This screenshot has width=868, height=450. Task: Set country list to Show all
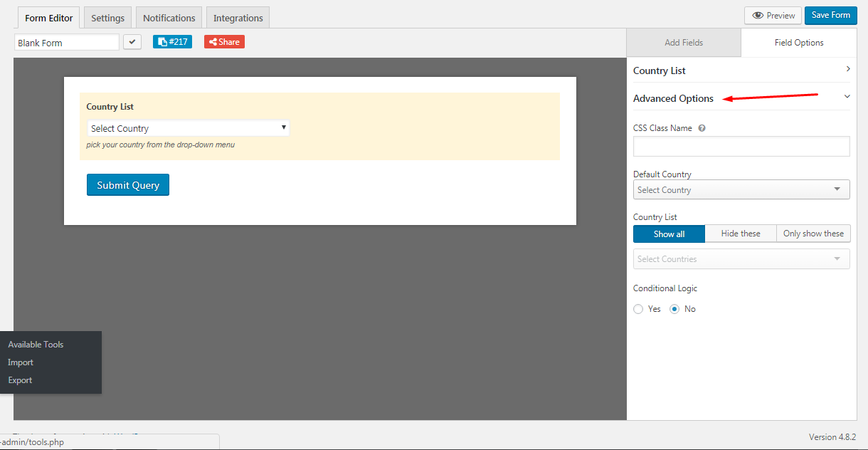click(669, 234)
